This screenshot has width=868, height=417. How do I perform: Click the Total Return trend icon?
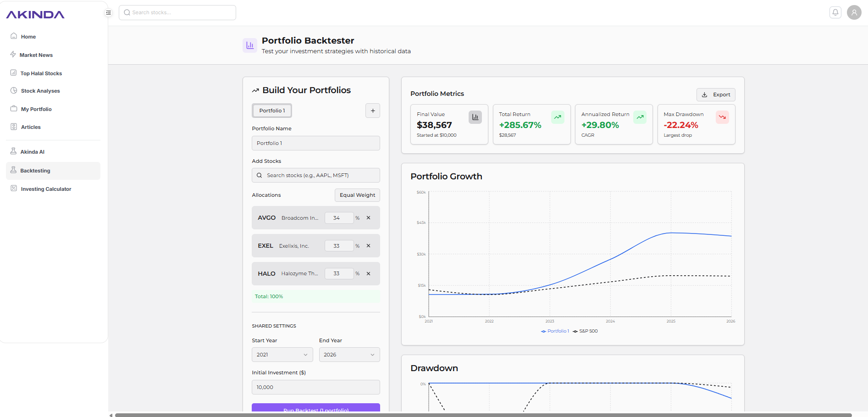558,117
